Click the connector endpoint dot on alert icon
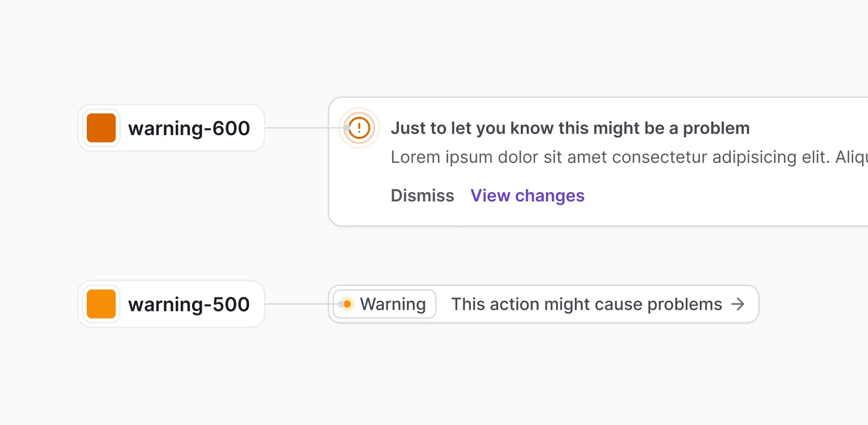Viewport: 868px width, 425px height. (x=347, y=128)
